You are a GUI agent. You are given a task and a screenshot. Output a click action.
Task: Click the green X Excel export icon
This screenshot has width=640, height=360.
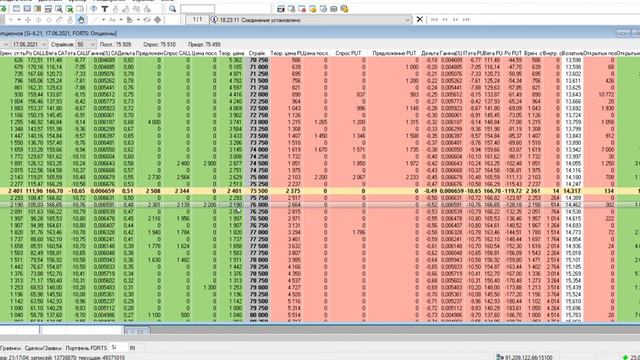tap(69, 9)
